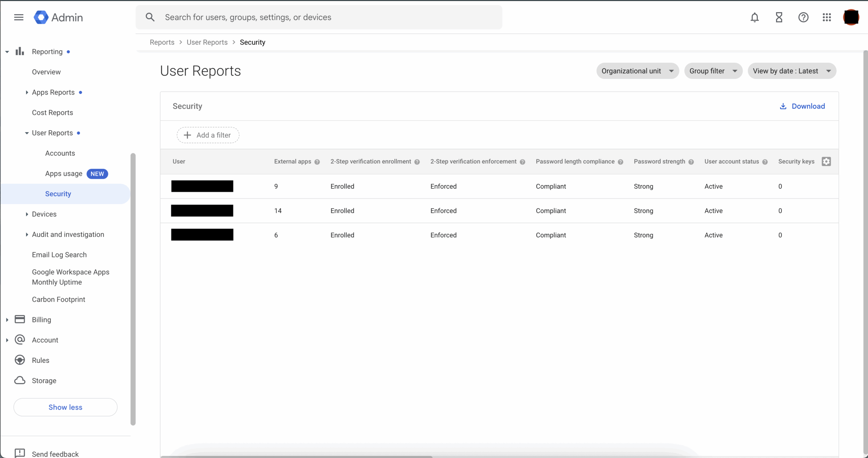This screenshot has height=458, width=868.
Task: Show help for External apps column
Action: click(x=317, y=162)
